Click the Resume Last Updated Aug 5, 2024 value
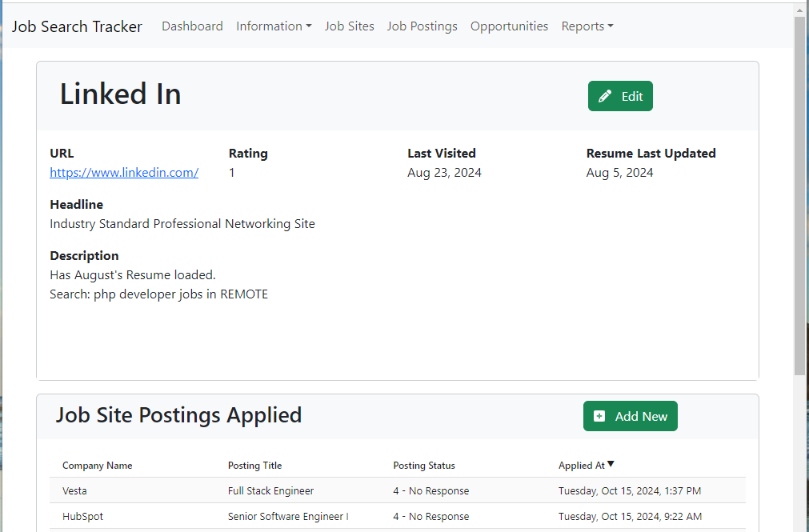 pos(619,172)
